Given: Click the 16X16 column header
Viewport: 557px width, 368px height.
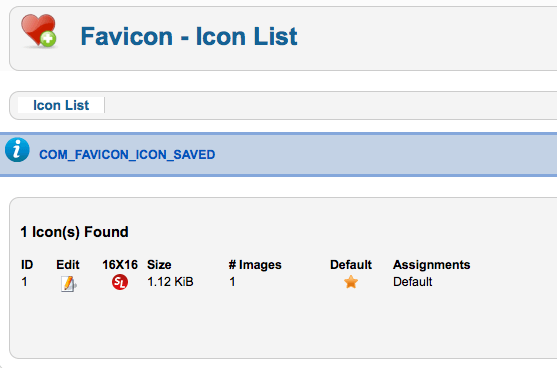Looking at the screenshot, I should click(x=120, y=265).
